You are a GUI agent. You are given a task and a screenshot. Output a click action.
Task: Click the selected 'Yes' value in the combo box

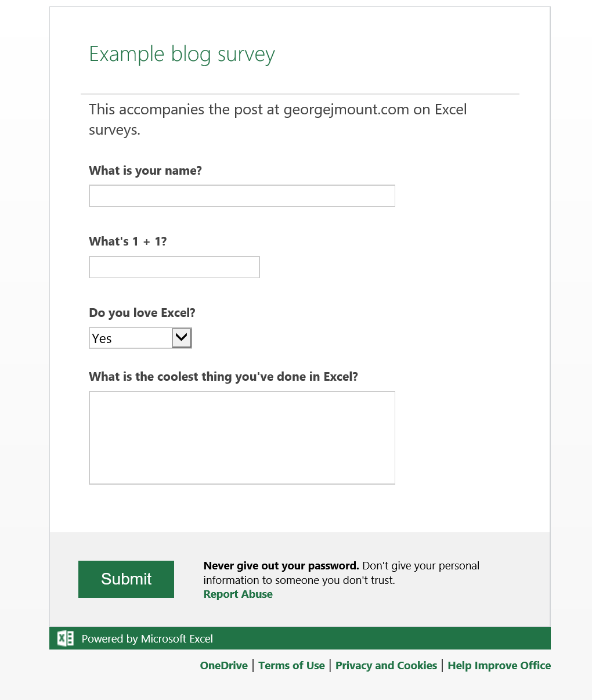coord(131,338)
